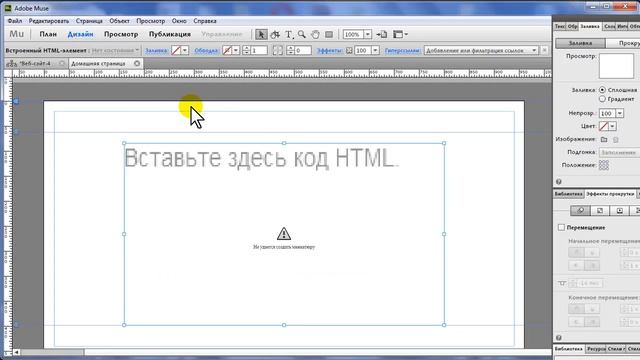Select the Заливка segment button in panel
Image resolution: width=640 pixels, height=360 pixels.
(x=580, y=43)
